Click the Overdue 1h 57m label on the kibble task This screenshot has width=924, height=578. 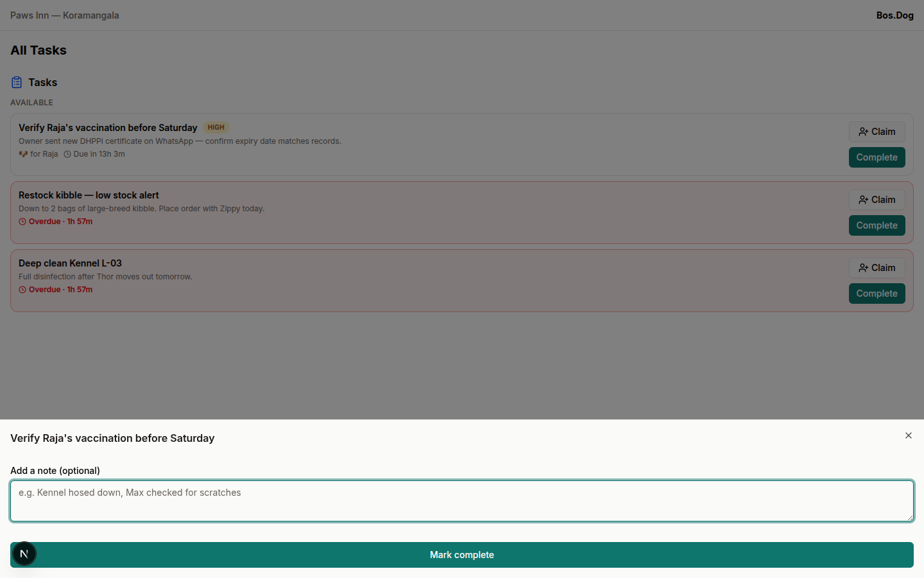click(61, 221)
